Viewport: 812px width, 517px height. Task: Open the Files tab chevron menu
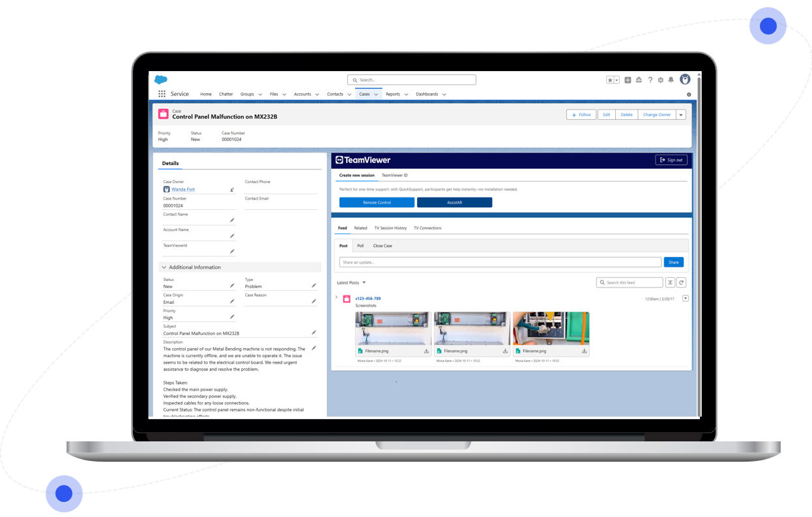click(x=284, y=95)
